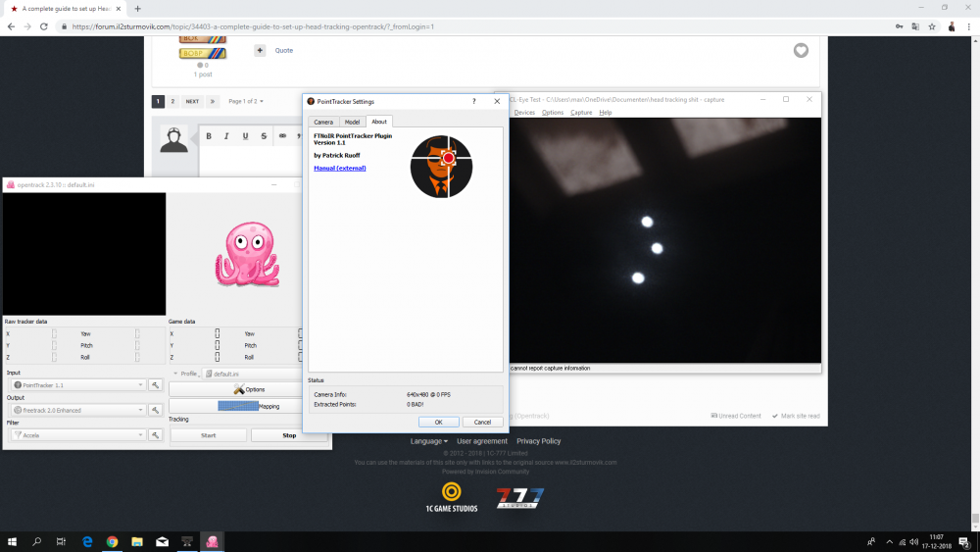
Task: Click the opentrack octopus icon in the taskbar
Action: (211, 541)
